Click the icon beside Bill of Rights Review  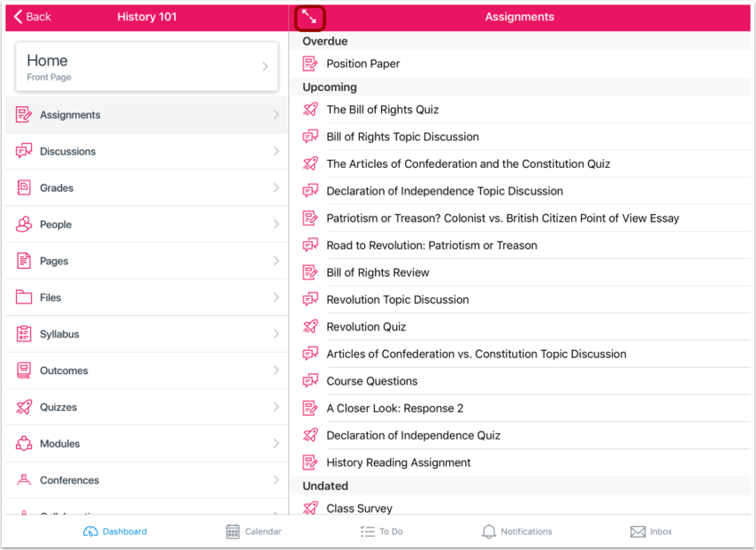[310, 272]
